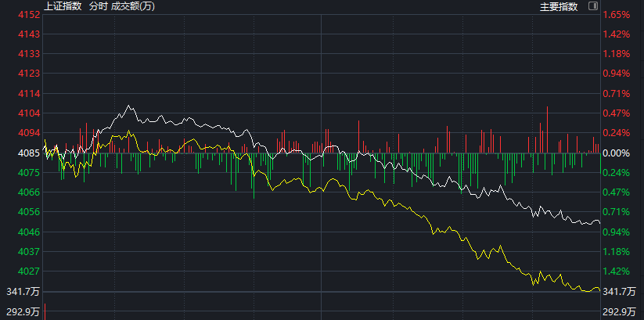Click the 4152 top price axis label
Image resolution: width=644 pixels, height=320 pixels.
click(28, 15)
